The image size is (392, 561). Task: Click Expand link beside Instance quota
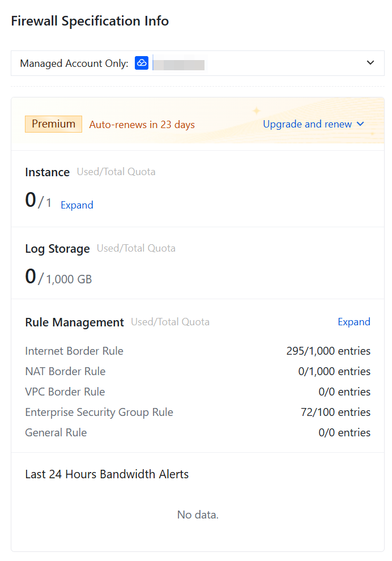point(77,205)
